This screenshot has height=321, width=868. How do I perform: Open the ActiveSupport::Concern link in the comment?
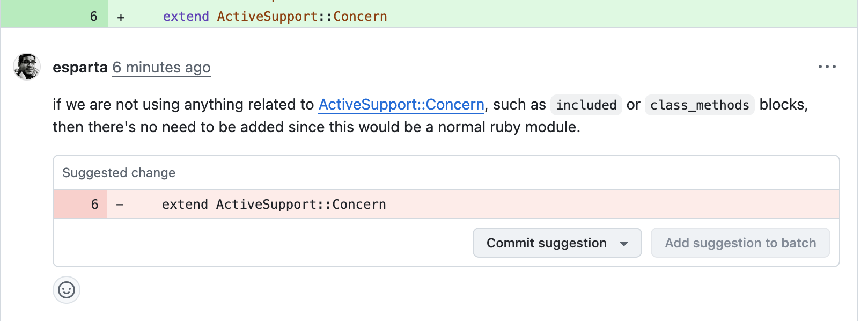click(401, 105)
